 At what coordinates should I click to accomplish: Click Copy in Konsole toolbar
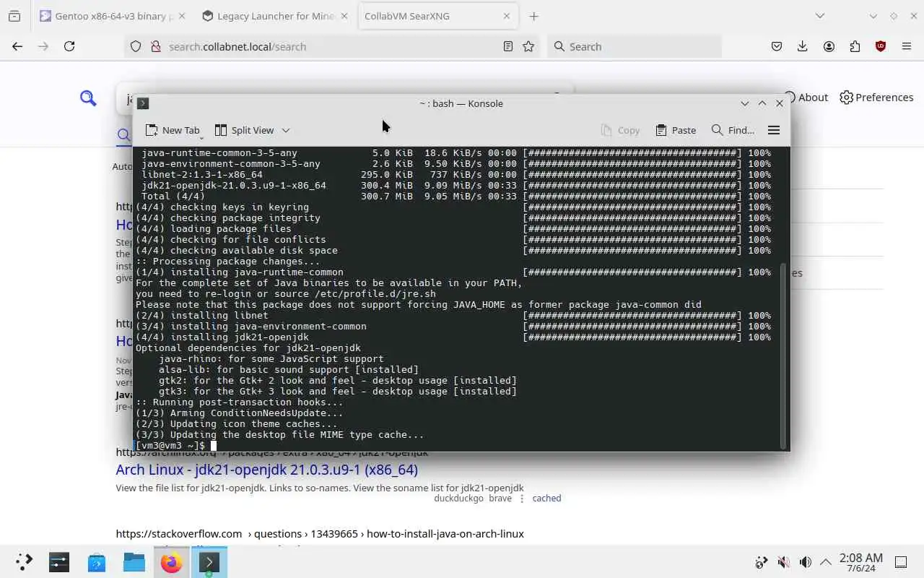click(x=620, y=130)
